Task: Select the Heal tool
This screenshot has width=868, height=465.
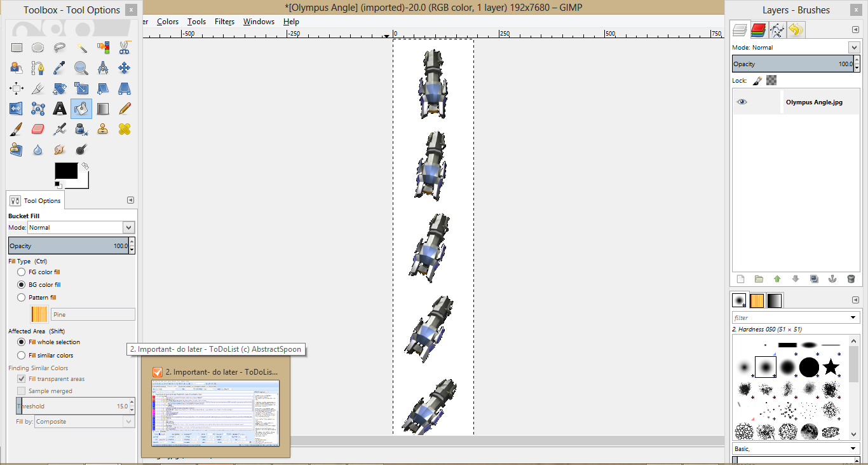Action: click(125, 129)
